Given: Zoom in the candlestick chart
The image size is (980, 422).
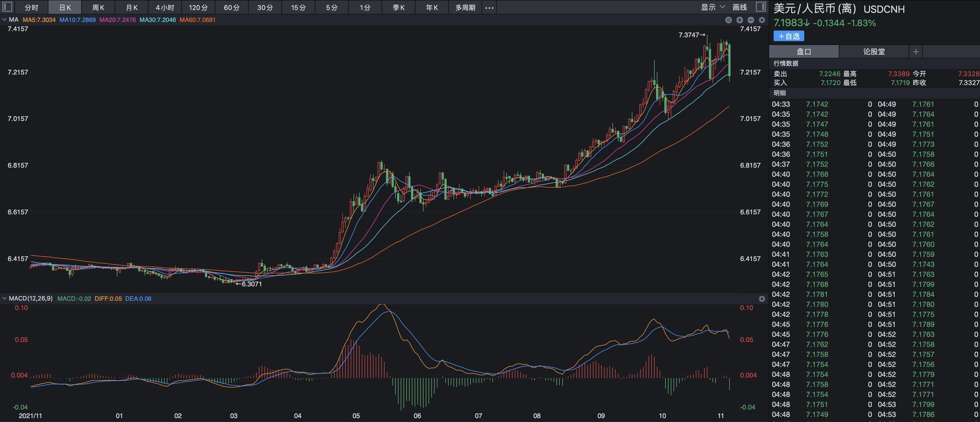Looking at the screenshot, I should (739, 20).
